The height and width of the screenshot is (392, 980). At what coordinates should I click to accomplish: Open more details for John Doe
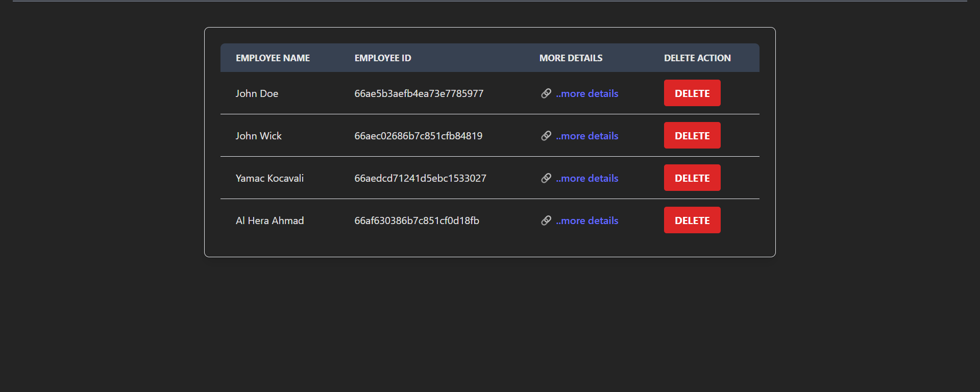[x=587, y=93]
